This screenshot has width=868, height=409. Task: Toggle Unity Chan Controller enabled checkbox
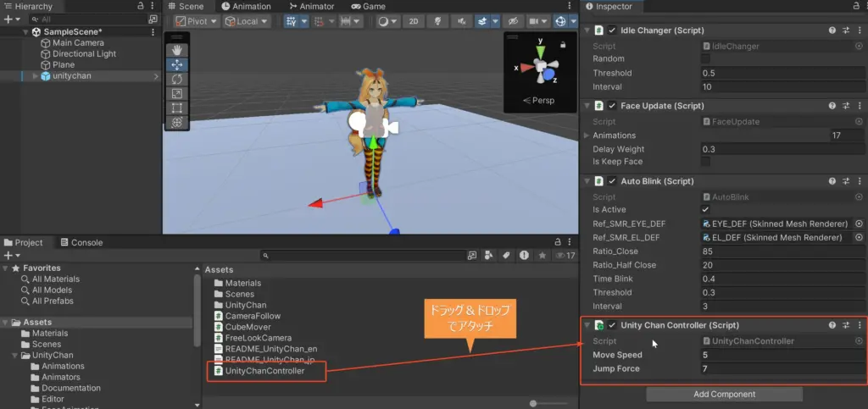pyautogui.click(x=612, y=325)
